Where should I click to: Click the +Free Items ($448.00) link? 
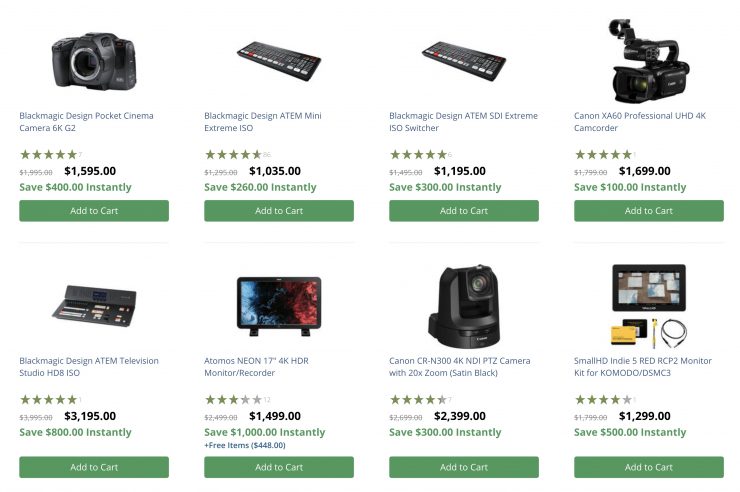[x=244, y=445]
